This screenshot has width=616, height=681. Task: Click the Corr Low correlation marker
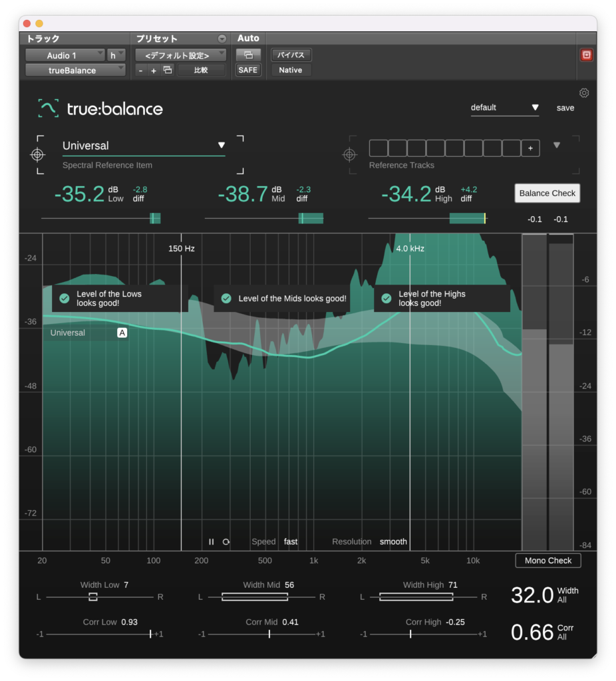click(x=150, y=634)
